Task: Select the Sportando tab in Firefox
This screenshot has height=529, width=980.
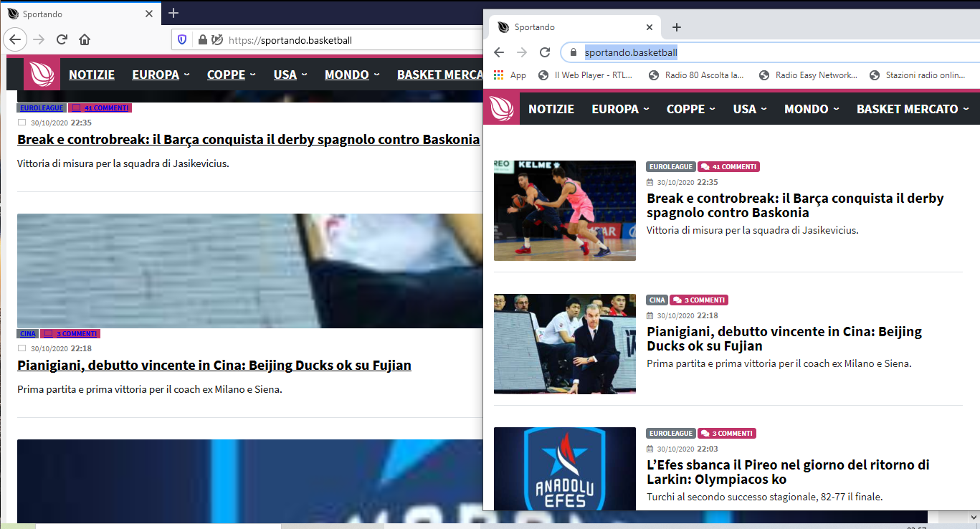Action: 80,14
